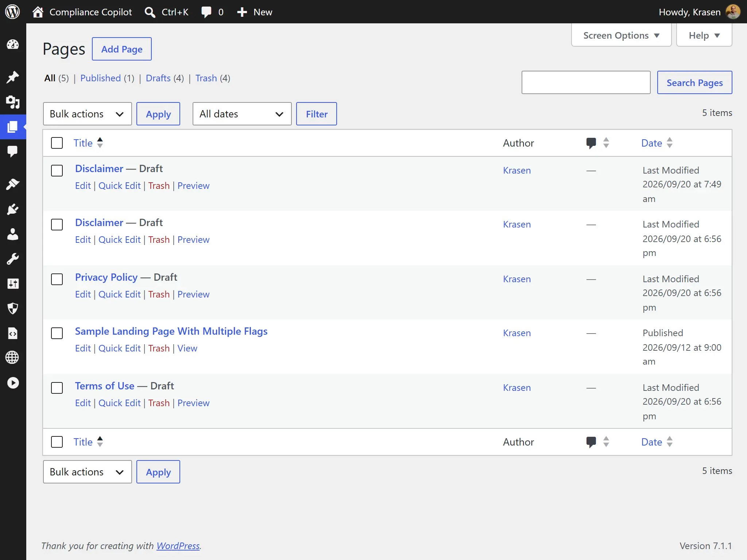Screen dimensions: 747x560
Task: Check the Terms of Use row checkbox
Action: coord(57,388)
